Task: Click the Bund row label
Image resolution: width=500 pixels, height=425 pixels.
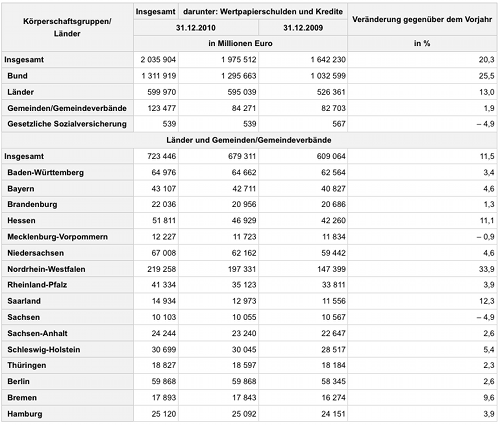Action: click(x=17, y=76)
